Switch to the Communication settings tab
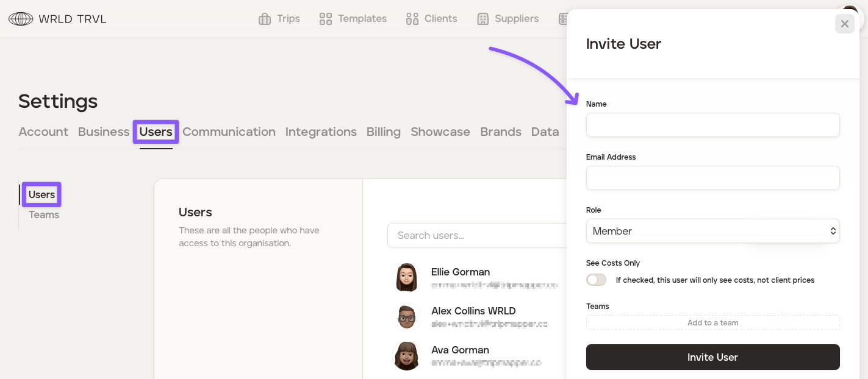Screen dimensions: 868x379 pos(229,132)
